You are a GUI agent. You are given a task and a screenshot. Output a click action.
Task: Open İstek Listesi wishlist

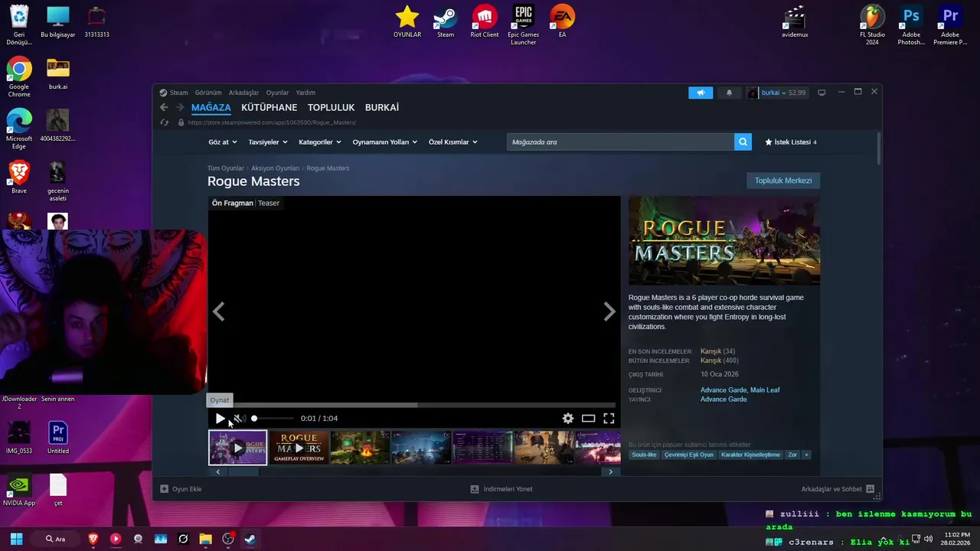point(791,142)
